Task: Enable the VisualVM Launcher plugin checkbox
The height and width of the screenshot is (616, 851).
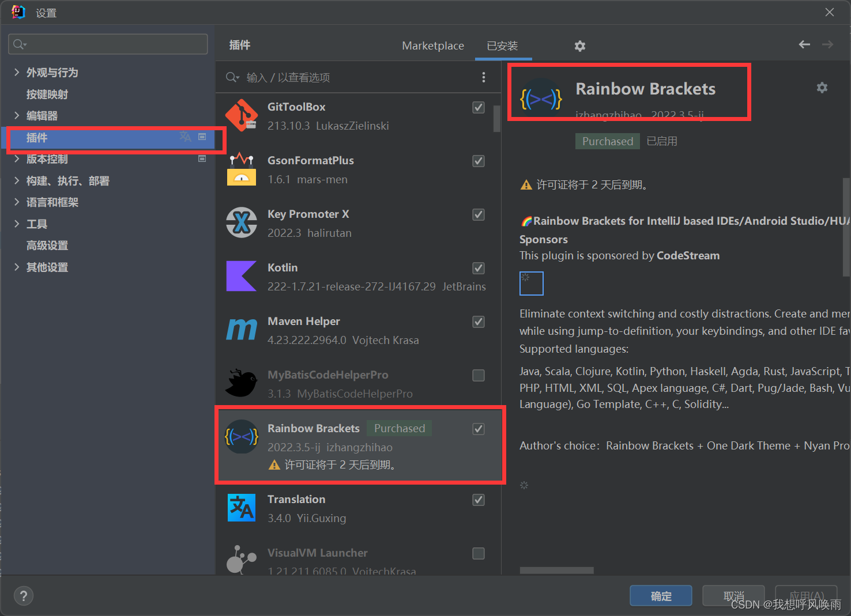Action: point(479,553)
